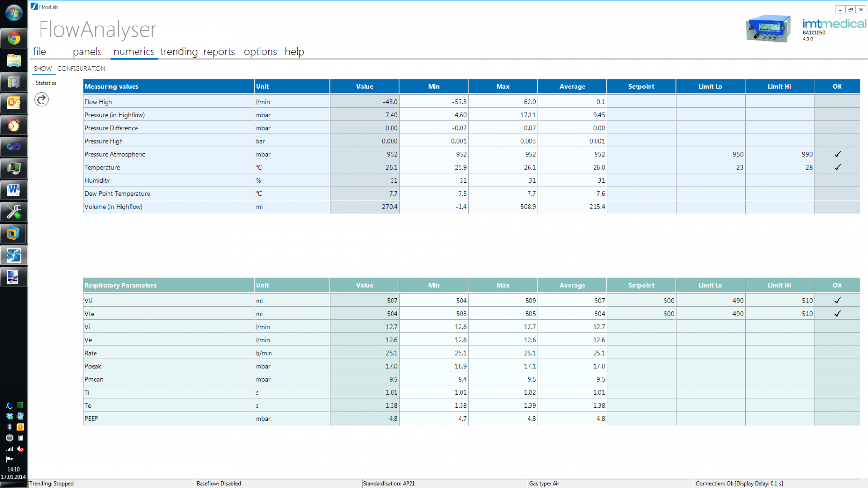
Task: Click the Dropbox tray icon
Action: [x=9, y=416]
